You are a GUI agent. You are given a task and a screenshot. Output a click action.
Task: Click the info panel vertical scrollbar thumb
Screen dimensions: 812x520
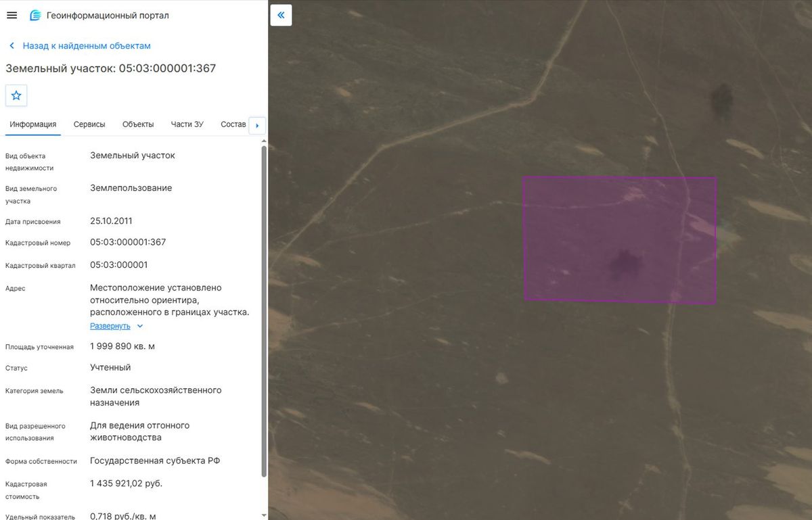click(x=264, y=311)
